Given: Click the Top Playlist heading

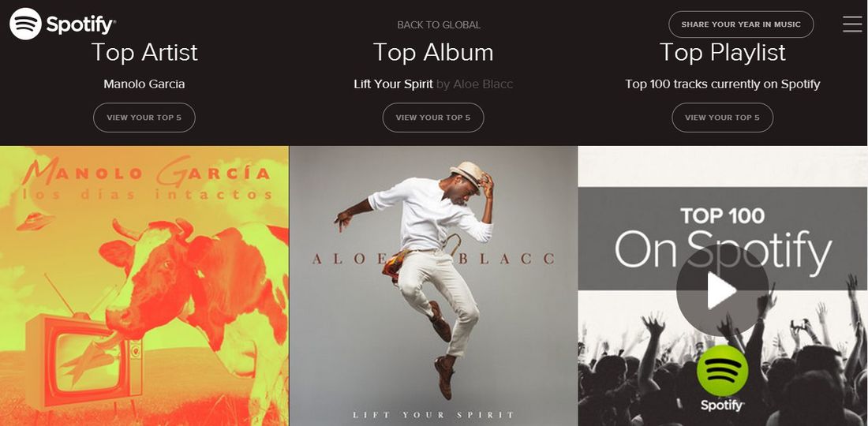Looking at the screenshot, I should tap(722, 53).
